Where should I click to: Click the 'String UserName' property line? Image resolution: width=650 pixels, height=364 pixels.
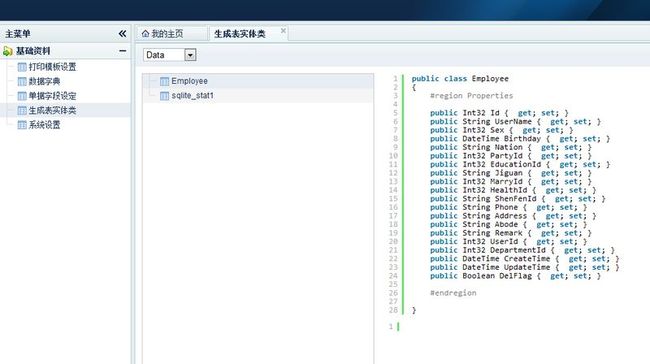pyautogui.click(x=515, y=121)
